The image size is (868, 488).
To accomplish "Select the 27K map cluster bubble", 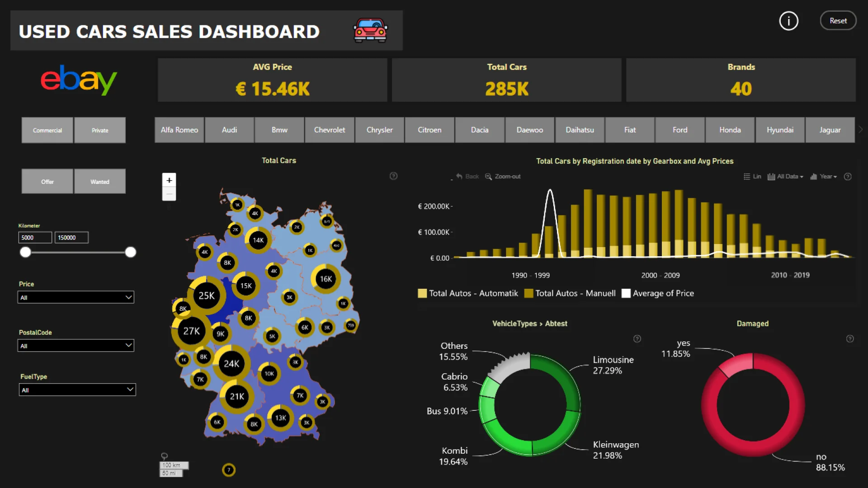I will coord(191,331).
